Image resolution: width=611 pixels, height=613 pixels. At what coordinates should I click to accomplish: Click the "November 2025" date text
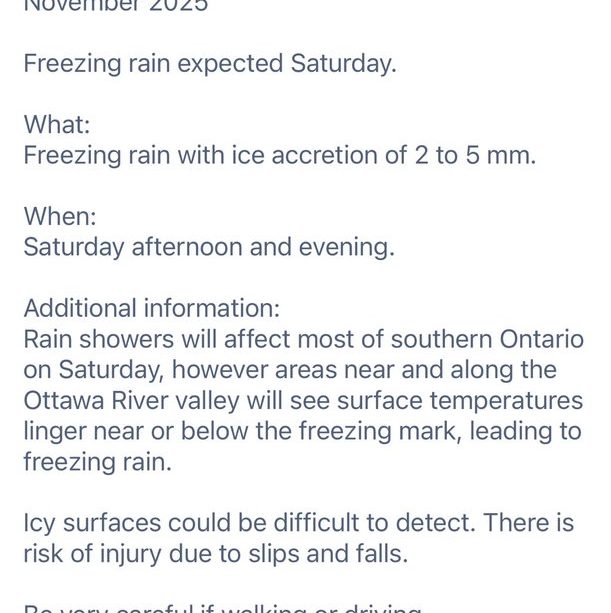116,6
